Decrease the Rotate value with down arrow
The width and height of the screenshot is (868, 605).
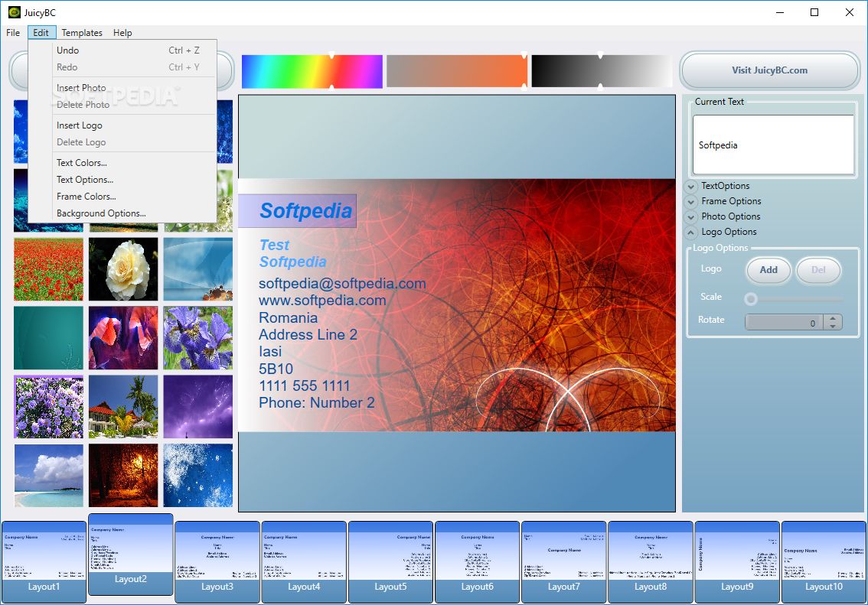(833, 327)
